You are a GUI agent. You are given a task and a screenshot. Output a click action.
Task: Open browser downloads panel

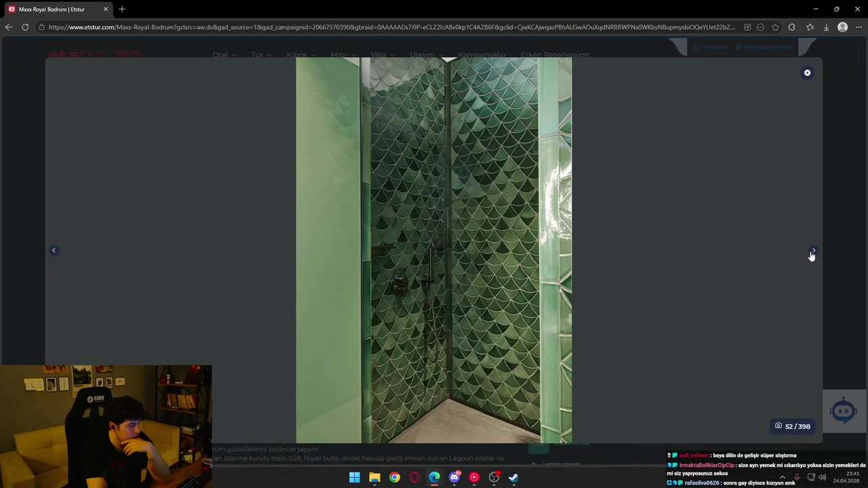coord(826,27)
